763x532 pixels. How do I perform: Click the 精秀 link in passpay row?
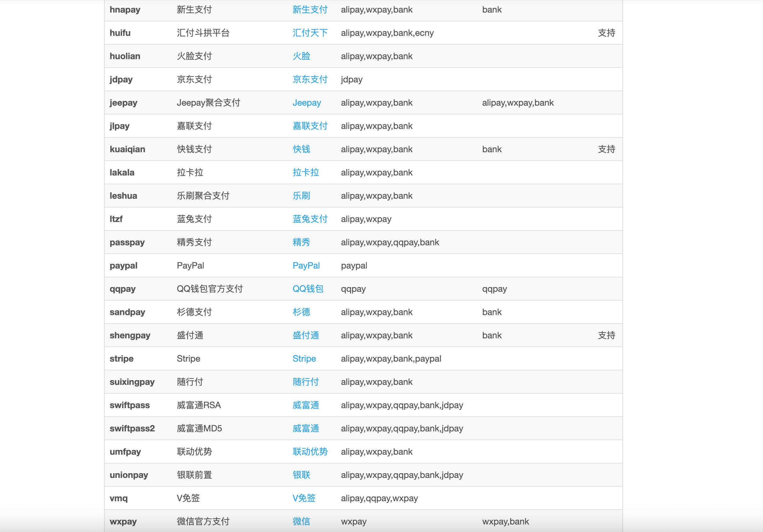tap(301, 242)
